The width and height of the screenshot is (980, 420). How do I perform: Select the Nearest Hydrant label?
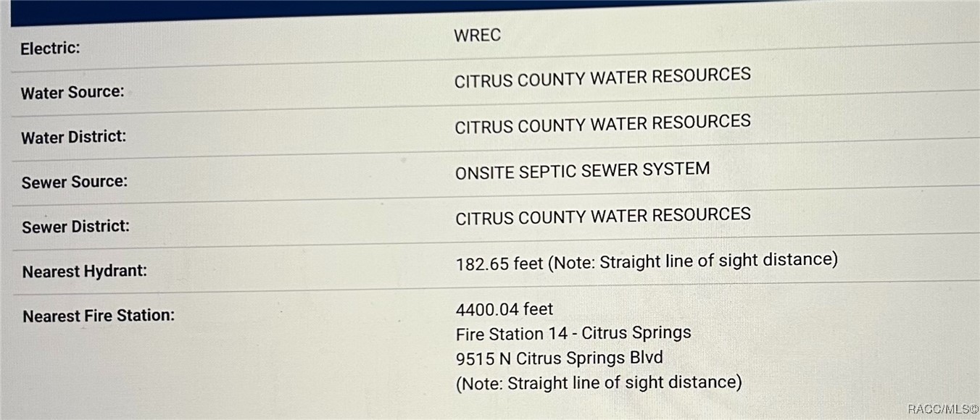[85, 272]
